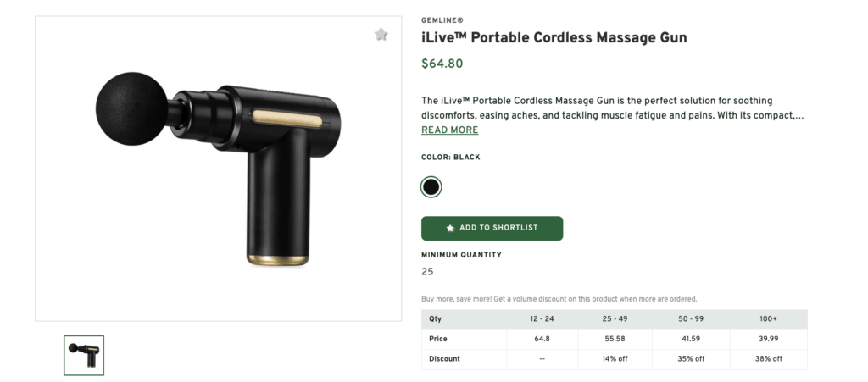Click the 41.59 price cell
Screen dimensions: 868x382
pos(690,339)
